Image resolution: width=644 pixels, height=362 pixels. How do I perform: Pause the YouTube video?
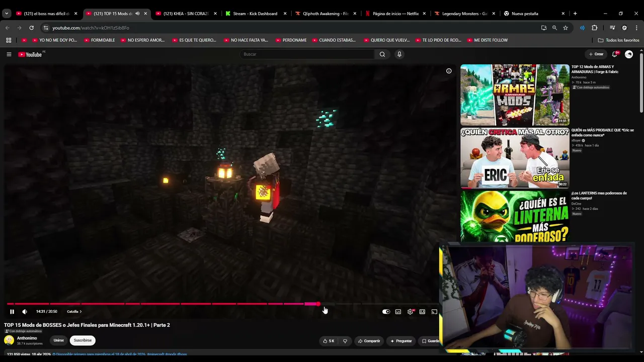pyautogui.click(x=12, y=312)
